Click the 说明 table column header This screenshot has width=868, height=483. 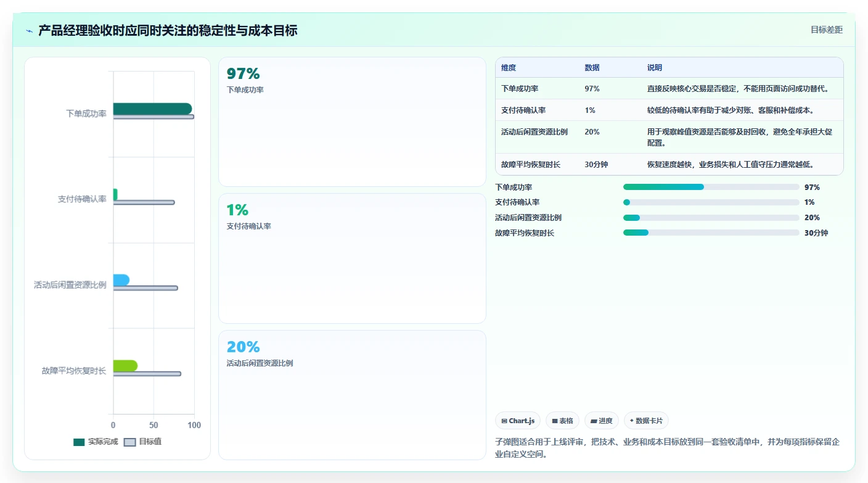coord(655,68)
